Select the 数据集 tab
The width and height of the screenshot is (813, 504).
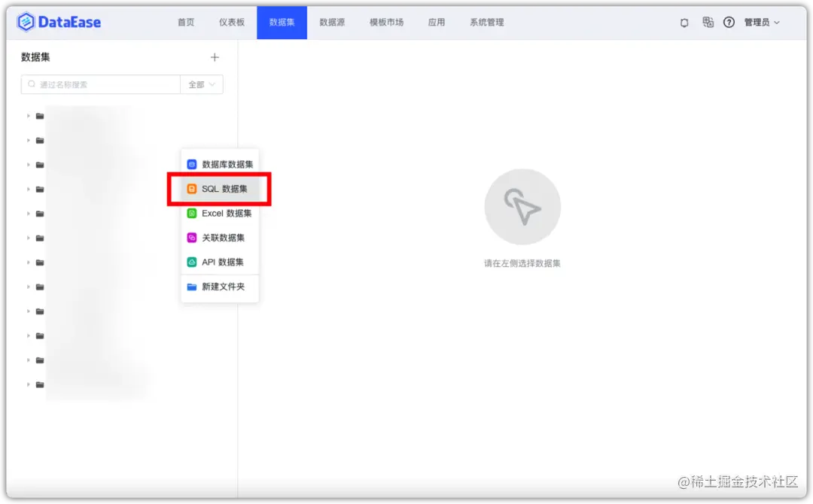[x=282, y=23]
